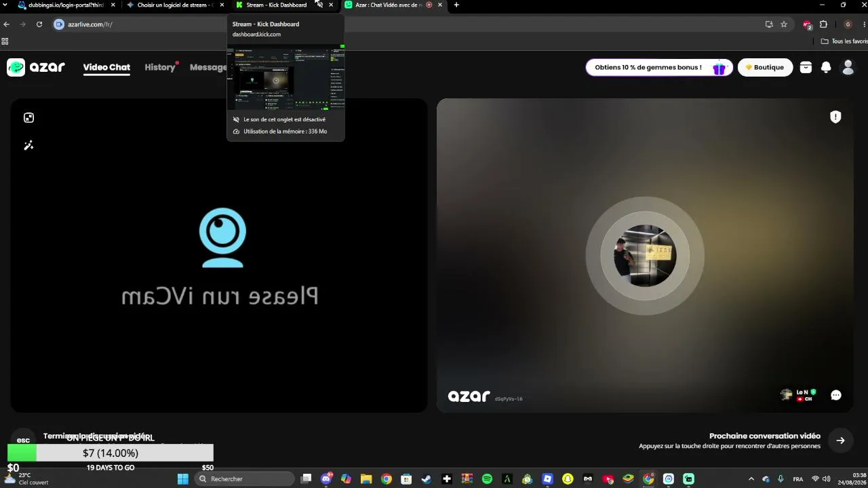This screenshot has width=868, height=488.
Task: Click the partner name Le N
Action: click(802, 392)
